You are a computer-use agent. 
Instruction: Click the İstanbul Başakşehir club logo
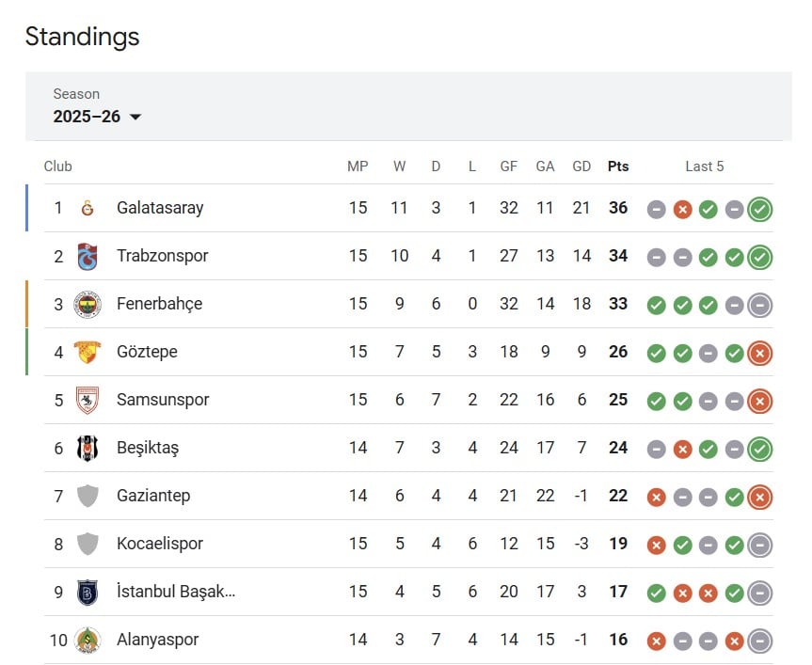tap(88, 592)
